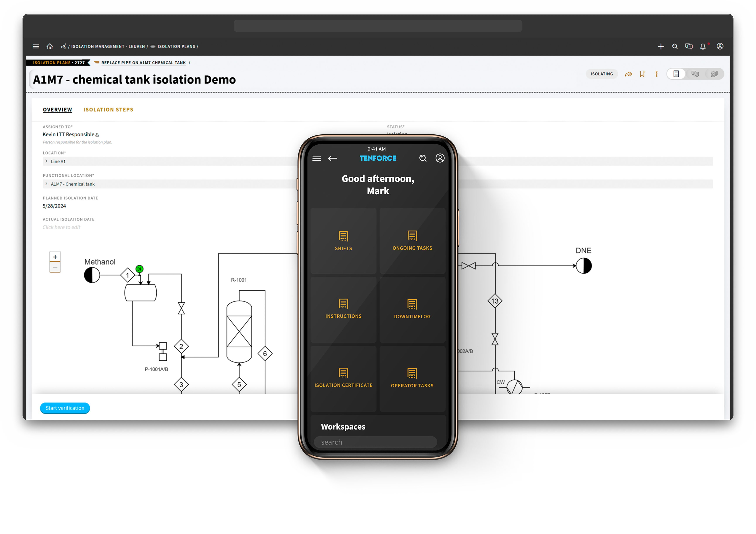Click Isolation Plans breadcrumb in header
756x534 pixels.
tap(176, 46)
